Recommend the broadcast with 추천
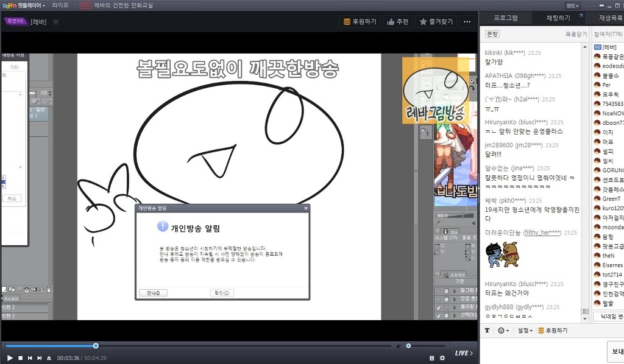624x364 pixels. (397, 21)
